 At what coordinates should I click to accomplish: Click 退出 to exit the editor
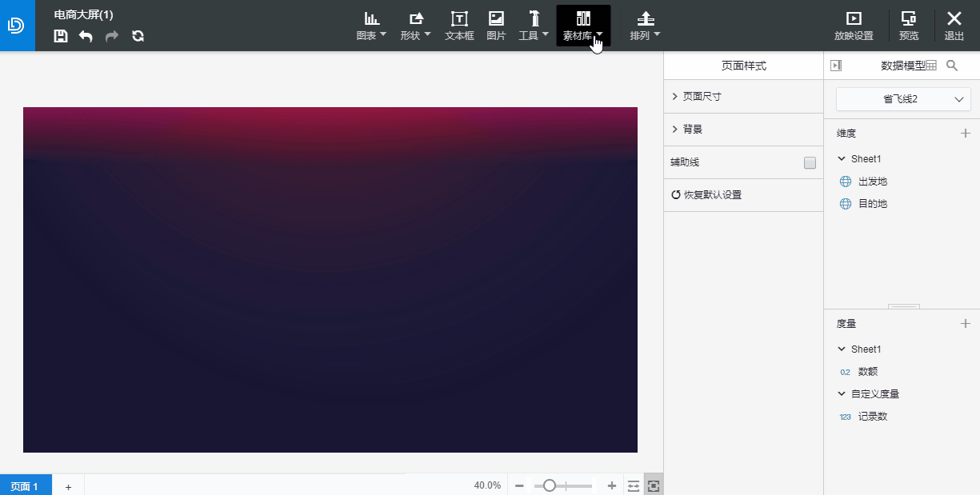coord(954,26)
